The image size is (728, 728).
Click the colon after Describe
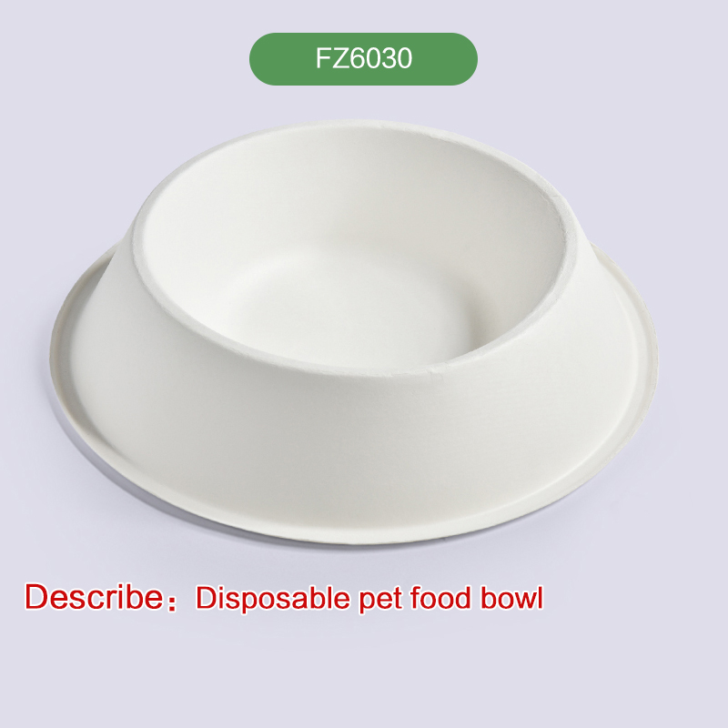(x=172, y=602)
